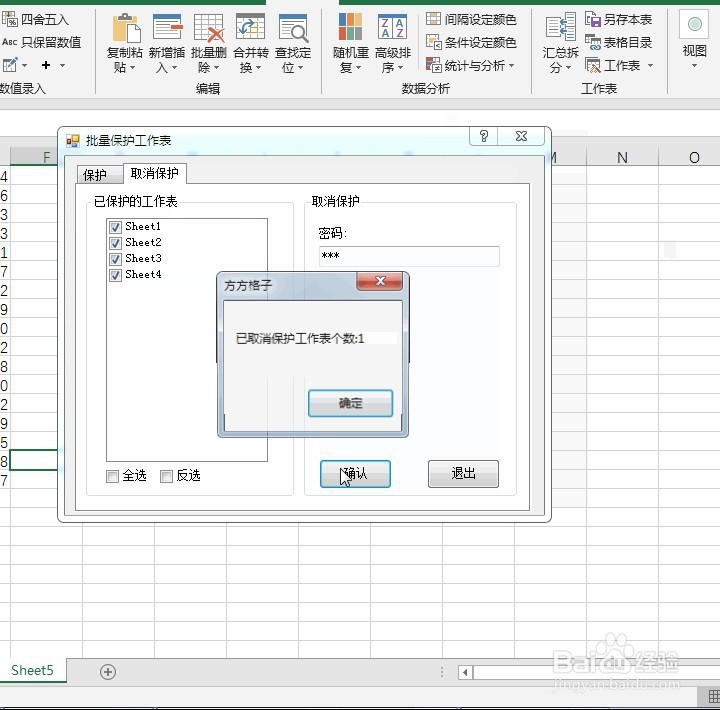Open the pencil icon dropdown arrow
The height and width of the screenshot is (710, 720).
(24, 66)
